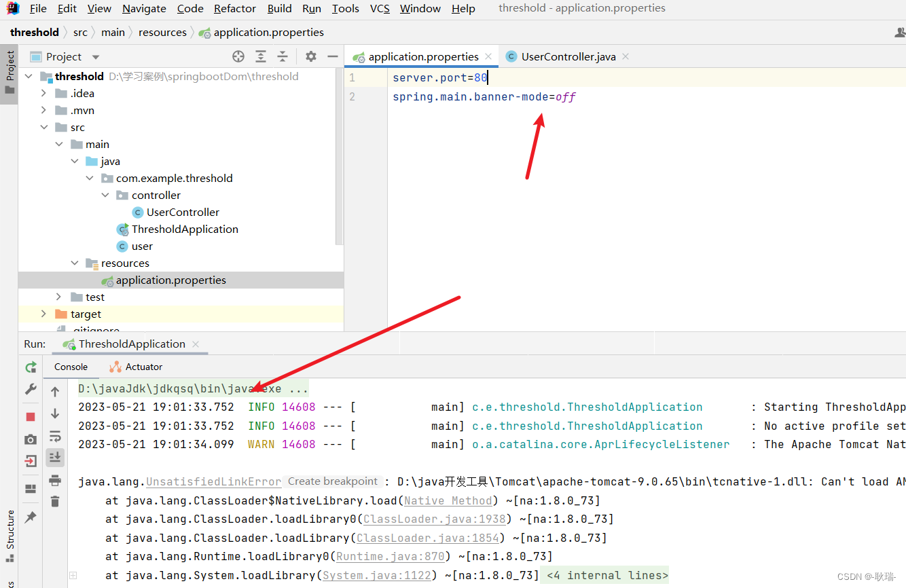Click Expand All icon in Project panel
The height and width of the screenshot is (588, 906).
[x=261, y=56]
